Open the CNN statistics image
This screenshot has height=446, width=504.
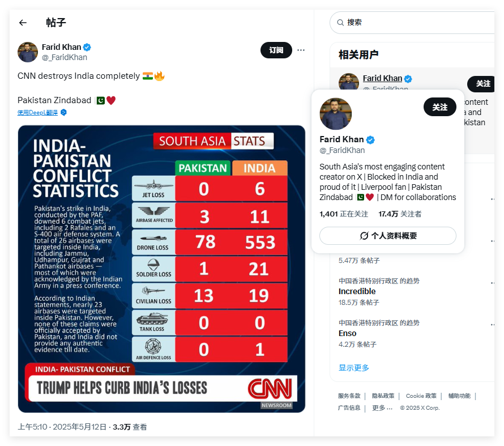(x=162, y=269)
